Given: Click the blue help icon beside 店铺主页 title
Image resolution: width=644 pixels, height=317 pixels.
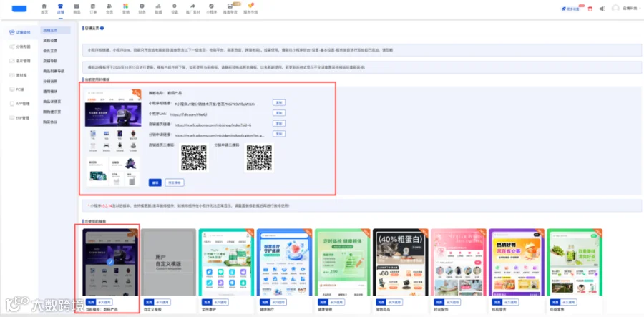Looking at the screenshot, I should tap(102, 29).
